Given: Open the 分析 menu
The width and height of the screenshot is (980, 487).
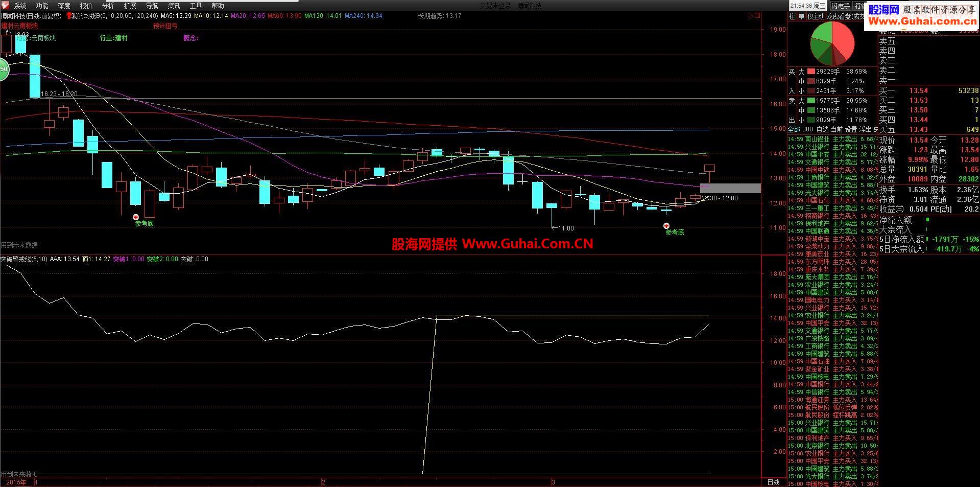Looking at the screenshot, I should tap(108, 6).
